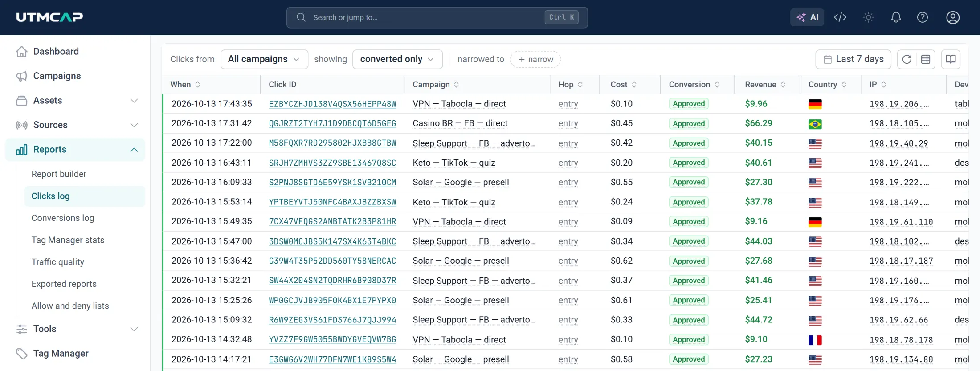Screen dimensions: 980x371
Task: Click the $66.29 revenue value
Action: pyautogui.click(x=759, y=123)
